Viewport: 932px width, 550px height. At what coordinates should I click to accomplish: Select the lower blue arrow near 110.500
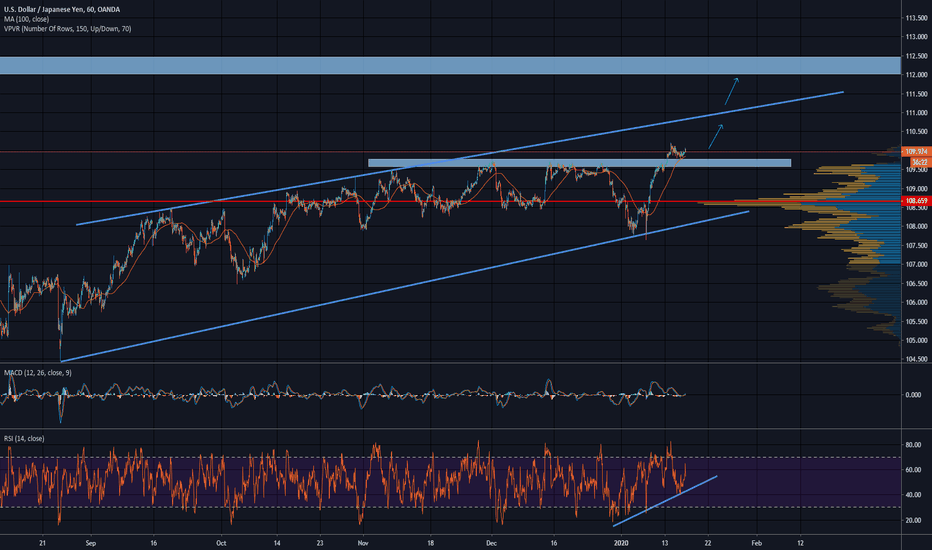pos(716,137)
